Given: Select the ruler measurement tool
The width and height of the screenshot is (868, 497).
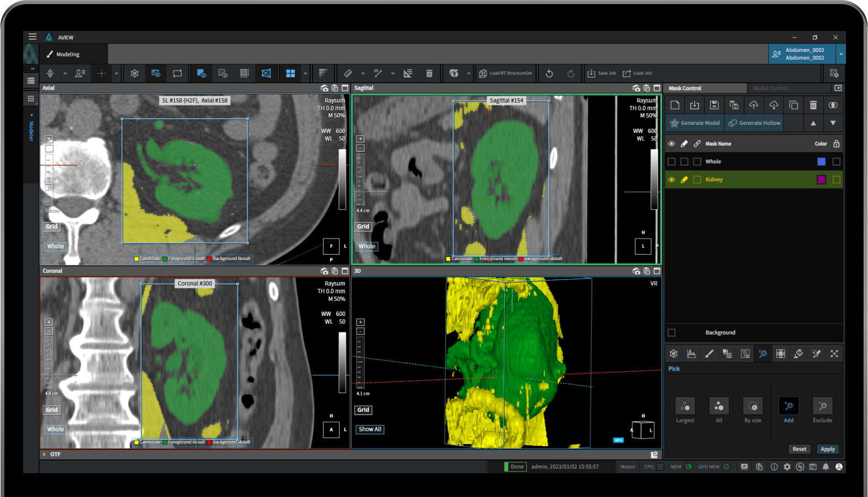Looking at the screenshot, I should pos(348,73).
